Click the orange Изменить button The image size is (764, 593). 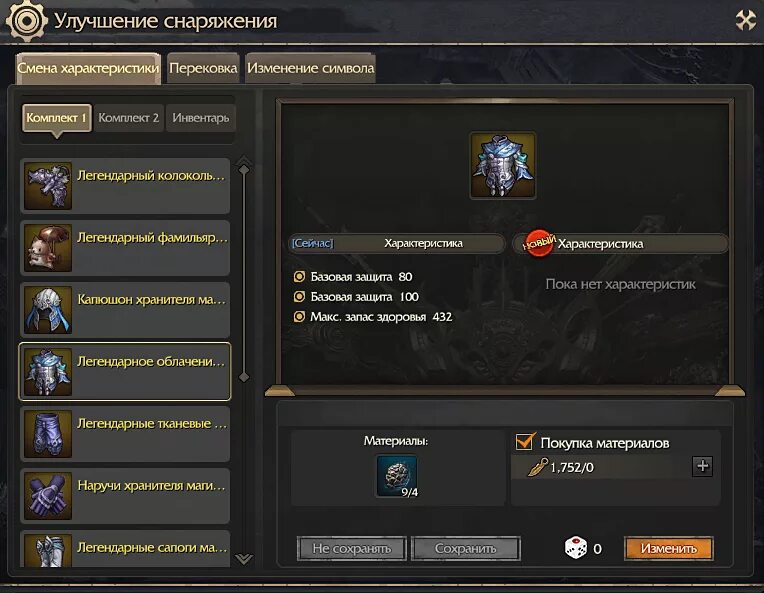point(668,549)
